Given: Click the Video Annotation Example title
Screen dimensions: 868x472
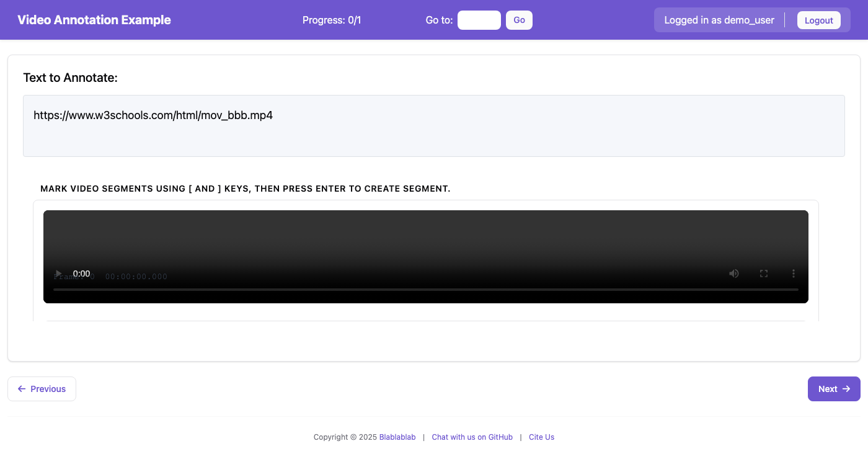Looking at the screenshot, I should (x=94, y=20).
